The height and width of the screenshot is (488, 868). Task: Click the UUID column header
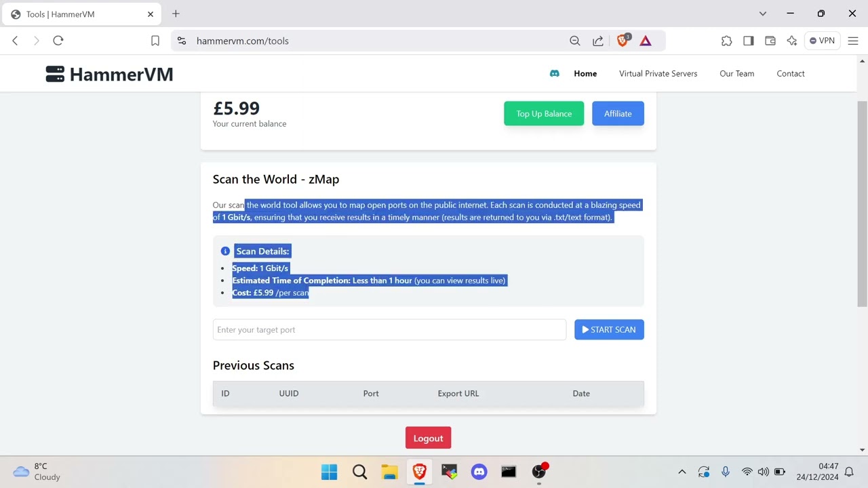289,393
